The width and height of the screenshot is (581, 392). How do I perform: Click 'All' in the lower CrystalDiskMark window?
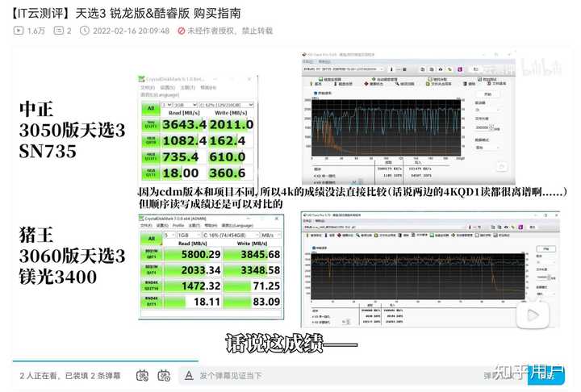[x=151, y=238]
